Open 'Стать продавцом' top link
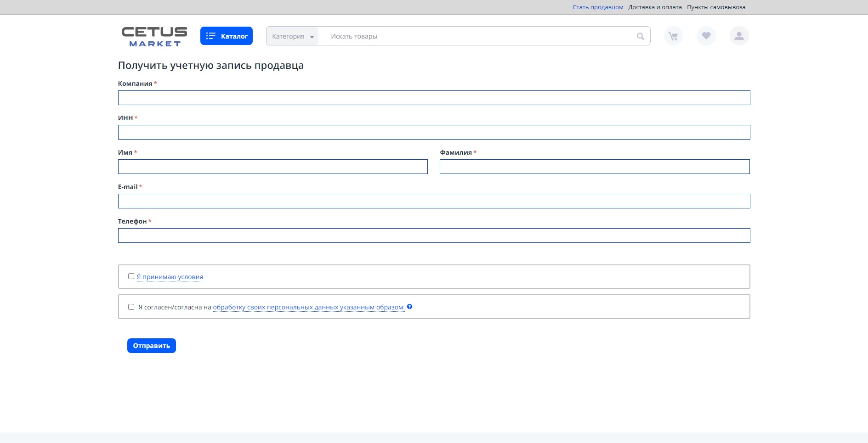 point(597,7)
